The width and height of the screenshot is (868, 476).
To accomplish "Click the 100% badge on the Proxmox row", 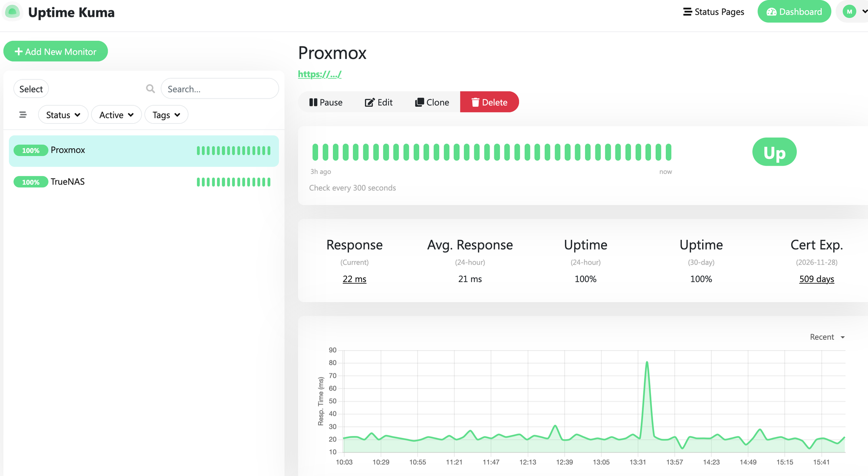I will click(x=31, y=151).
